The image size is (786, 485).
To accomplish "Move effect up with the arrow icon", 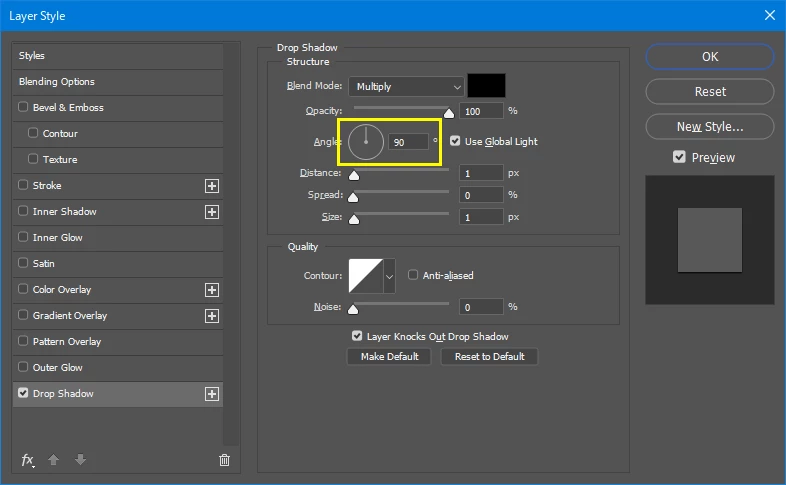I will [x=54, y=459].
